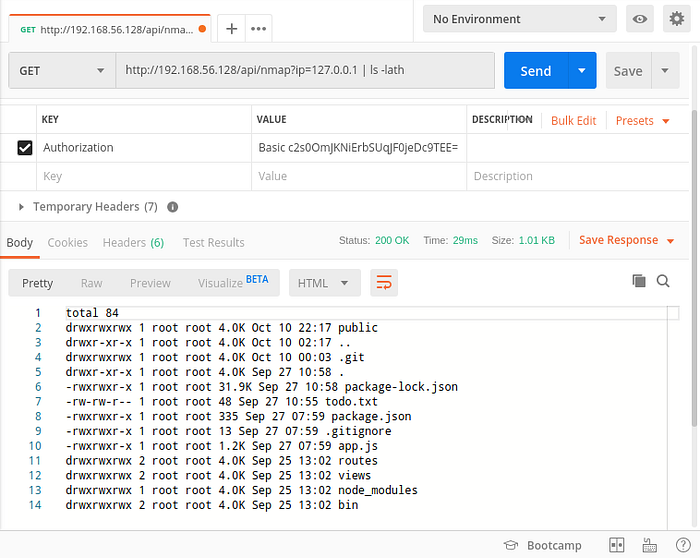Click the environment quick look eye icon
This screenshot has height=558, width=700.
point(639,19)
